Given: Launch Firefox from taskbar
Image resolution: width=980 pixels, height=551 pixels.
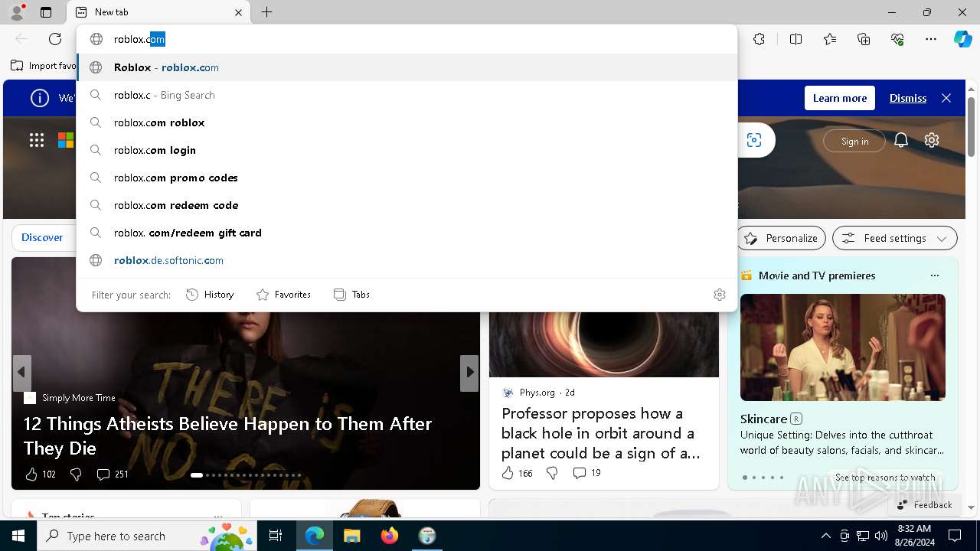Looking at the screenshot, I should click(x=390, y=536).
